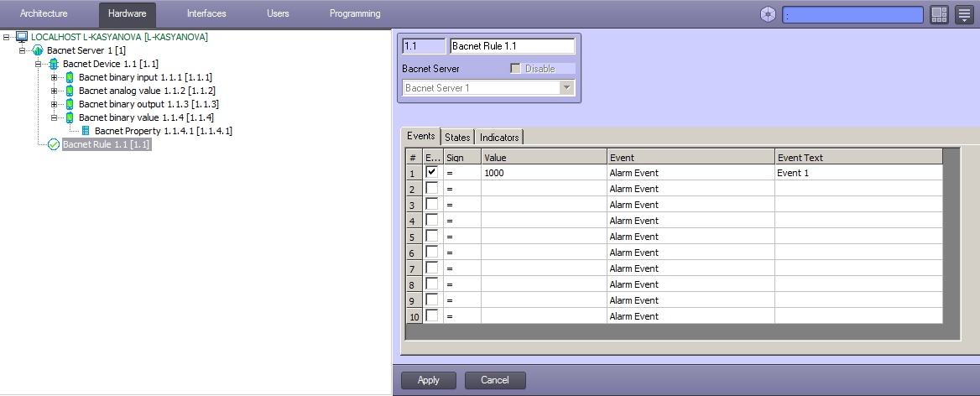
Task: Click the Bacnet Server 1 icon
Action: coord(38,50)
